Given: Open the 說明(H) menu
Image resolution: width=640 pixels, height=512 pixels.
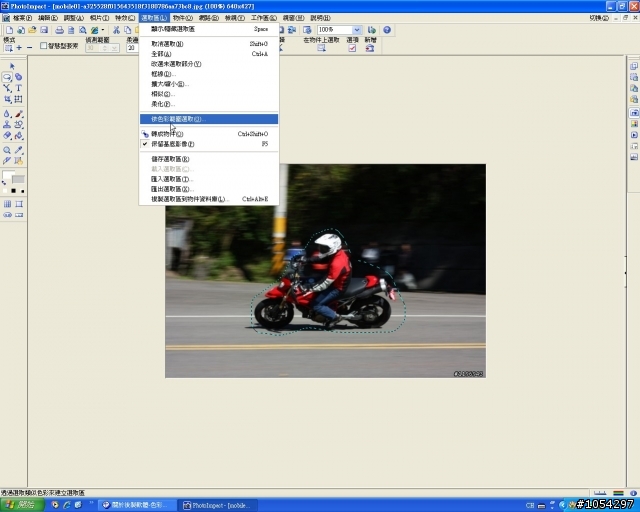Looking at the screenshot, I should click(320, 18).
